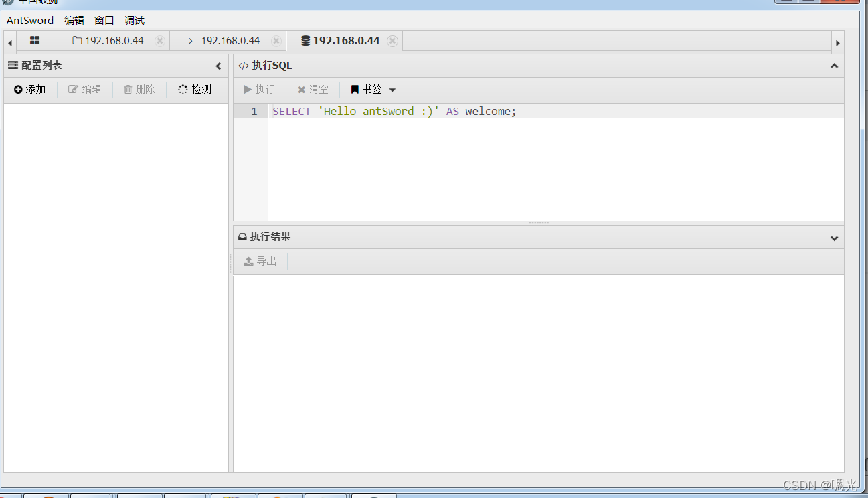
Task: Open the 调试 menu
Action: pyautogui.click(x=135, y=21)
